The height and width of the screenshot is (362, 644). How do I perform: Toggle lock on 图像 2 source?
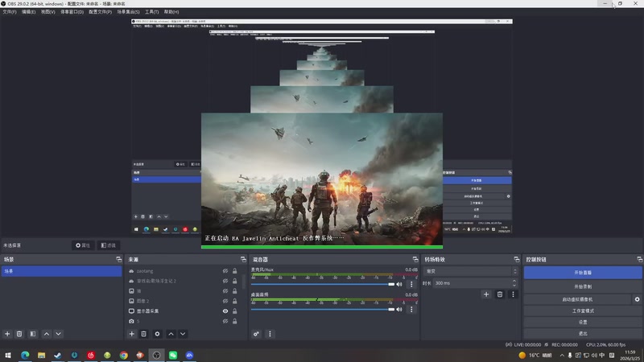pyautogui.click(x=234, y=301)
